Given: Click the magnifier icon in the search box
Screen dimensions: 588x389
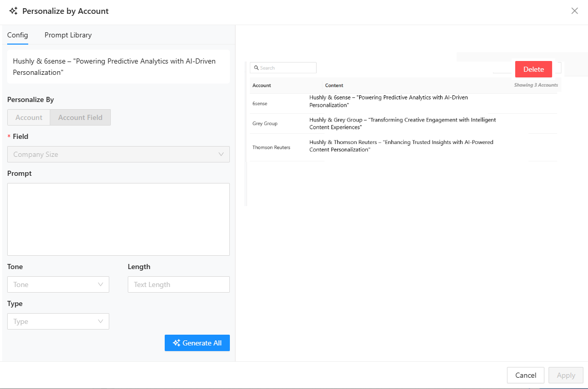Looking at the screenshot, I should pyautogui.click(x=257, y=68).
